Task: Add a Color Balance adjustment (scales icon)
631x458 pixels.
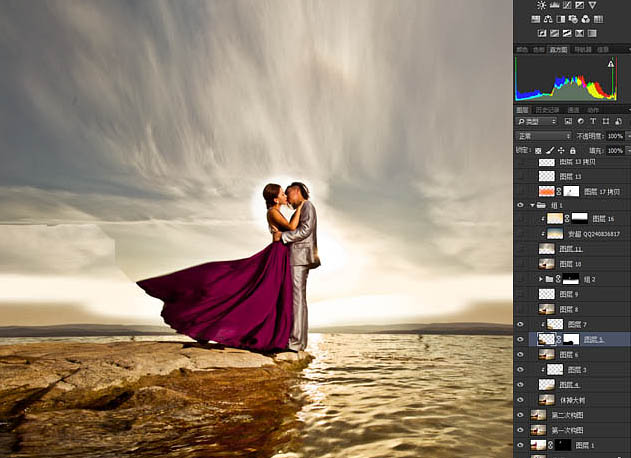Action: tap(548, 19)
